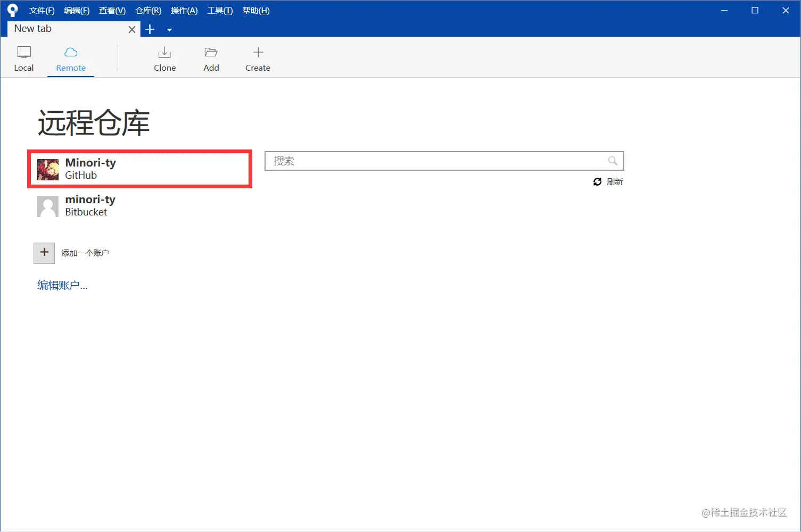The height and width of the screenshot is (532, 801).
Task: Expand the tab list dropdown arrow
Action: point(169,30)
